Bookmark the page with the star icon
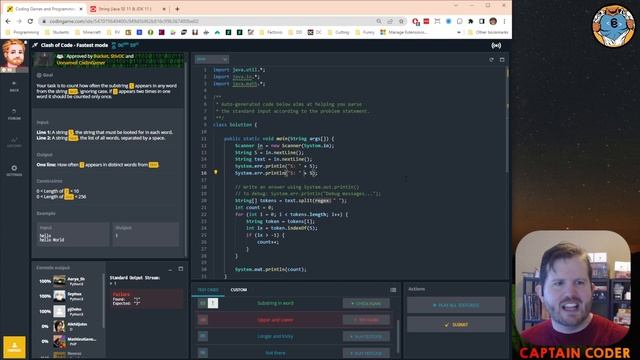 pyautogui.click(x=401, y=21)
